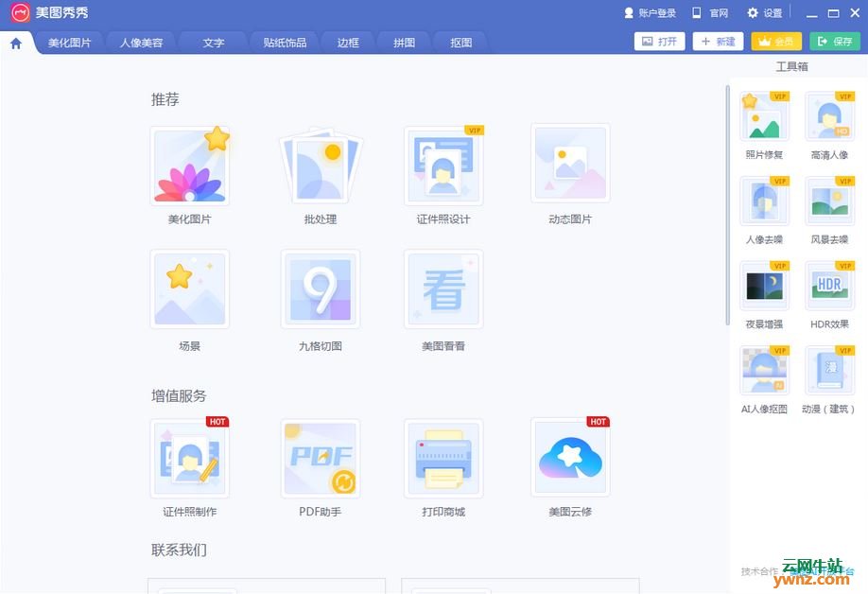Select the 照片修复 photo repair tool

765,116
